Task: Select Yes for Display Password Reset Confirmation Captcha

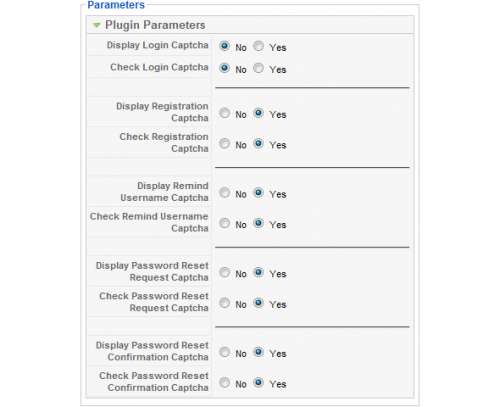Action: [258, 352]
